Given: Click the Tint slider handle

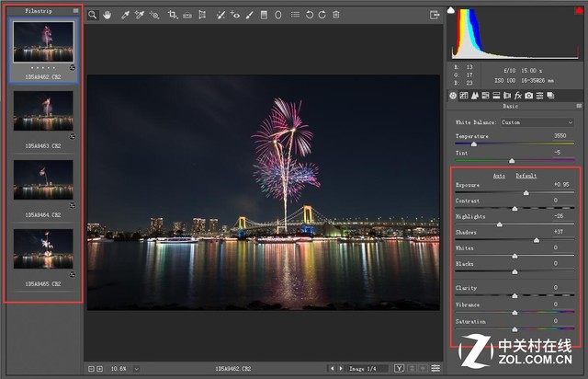Looking at the screenshot, I should 512,161.
